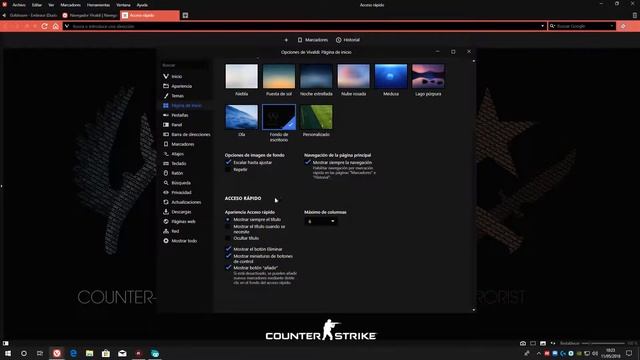This screenshot has height=360, width=640.
Task: Switch to first tab playing audio
Action: point(30,16)
